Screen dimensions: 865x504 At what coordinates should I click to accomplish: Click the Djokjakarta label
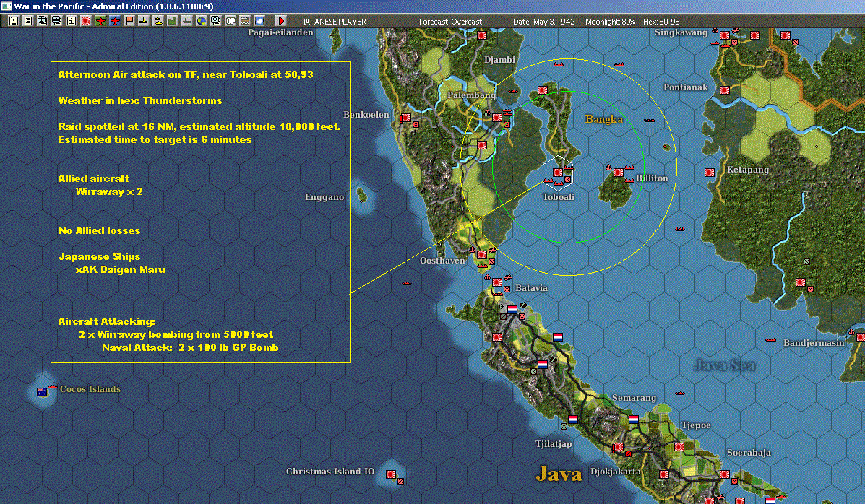616,472
